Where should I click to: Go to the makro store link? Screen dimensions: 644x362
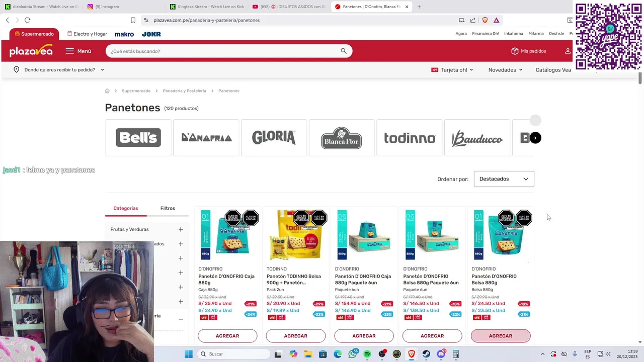coord(124,34)
